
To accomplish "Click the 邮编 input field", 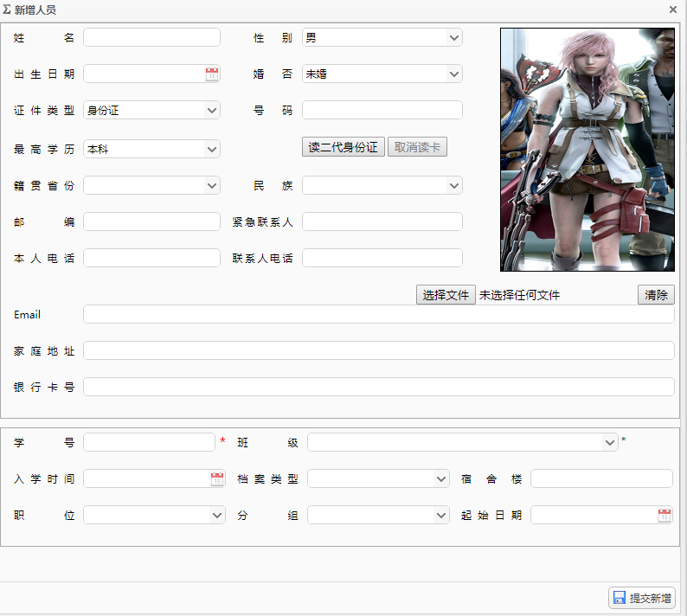I will coord(151,222).
